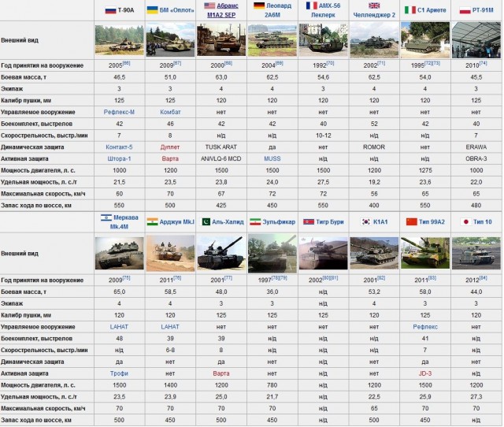The height and width of the screenshot is (427, 504).
Task: Click the German flag beside Леопард
Action: [259, 6]
